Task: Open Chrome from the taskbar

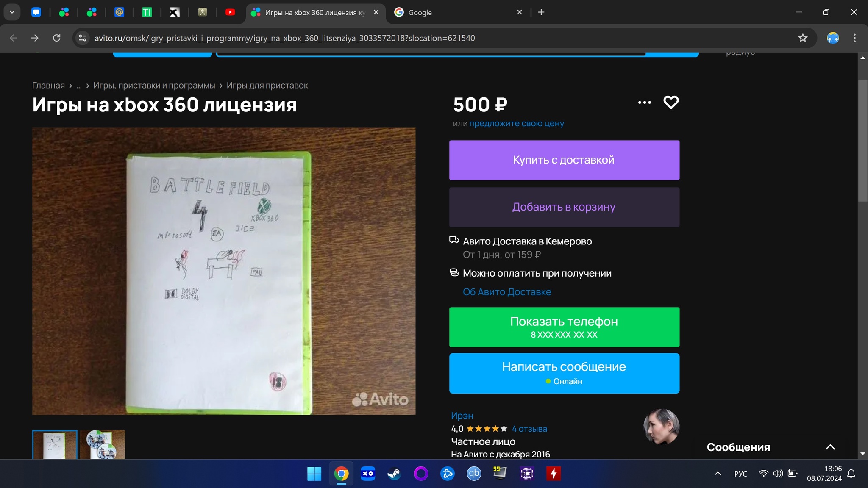Action: (x=341, y=474)
